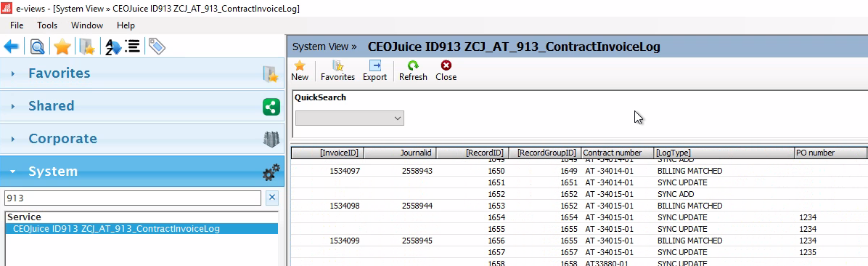Screen dimensions: 868x266
Task: Click the tag label icon in toolbar
Action: click(x=157, y=47)
